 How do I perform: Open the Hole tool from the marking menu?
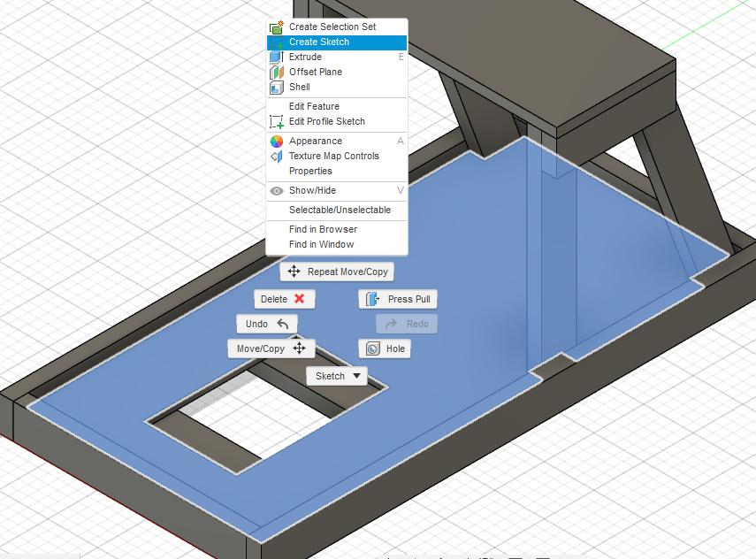tap(373, 348)
